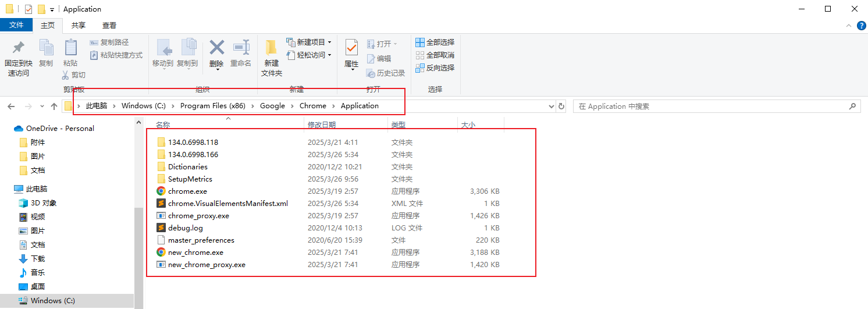This screenshot has height=309, width=868.
Task: Click the back navigation arrow
Action: click(10, 106)
